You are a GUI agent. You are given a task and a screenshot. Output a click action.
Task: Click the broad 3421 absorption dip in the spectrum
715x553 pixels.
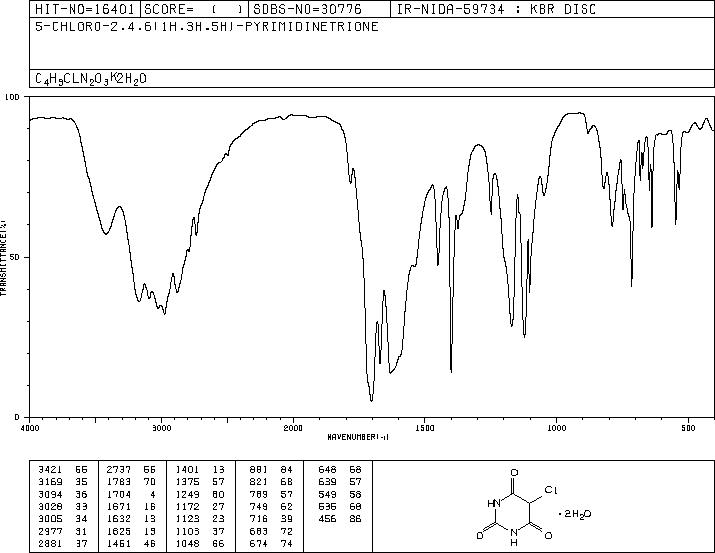click(x=106, y=233)
